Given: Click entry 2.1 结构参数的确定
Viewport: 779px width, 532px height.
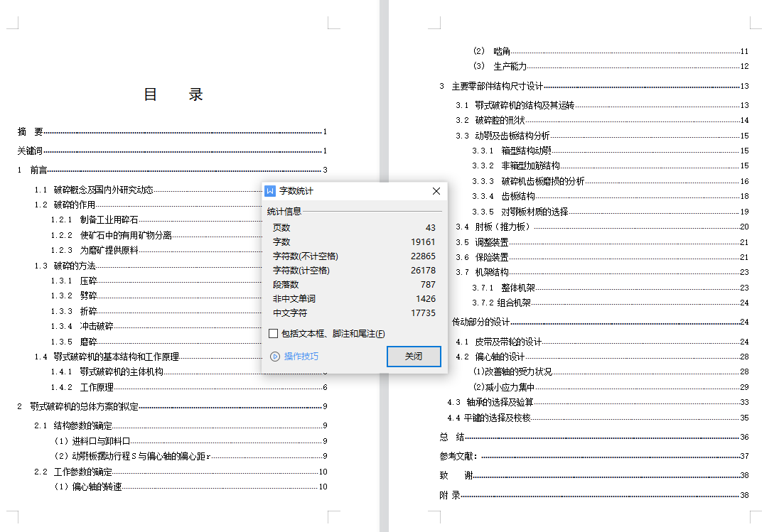Looking at the screenshot, I should [x=181, y=425].
